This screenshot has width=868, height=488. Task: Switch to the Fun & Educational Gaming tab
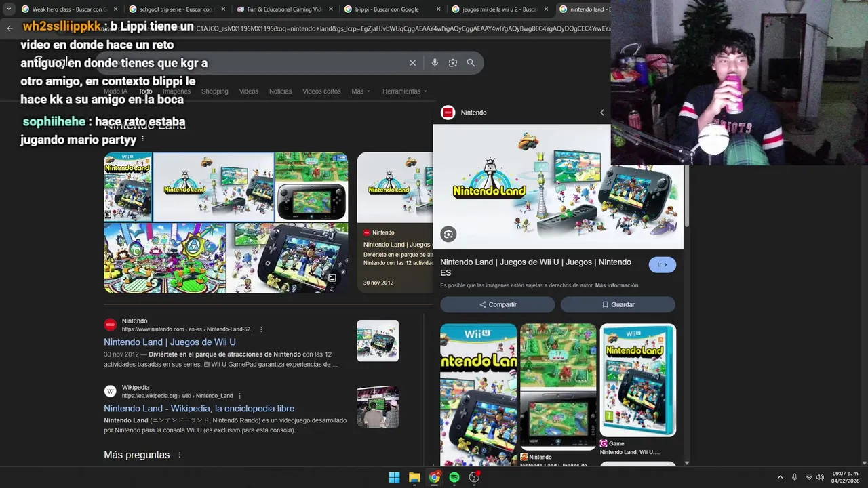tap(283, 9)
